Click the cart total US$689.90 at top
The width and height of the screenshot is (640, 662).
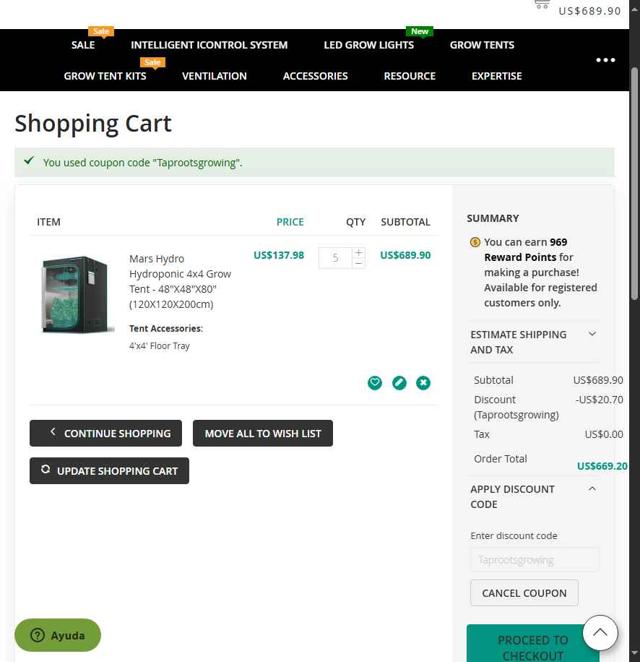coord(589,11)
